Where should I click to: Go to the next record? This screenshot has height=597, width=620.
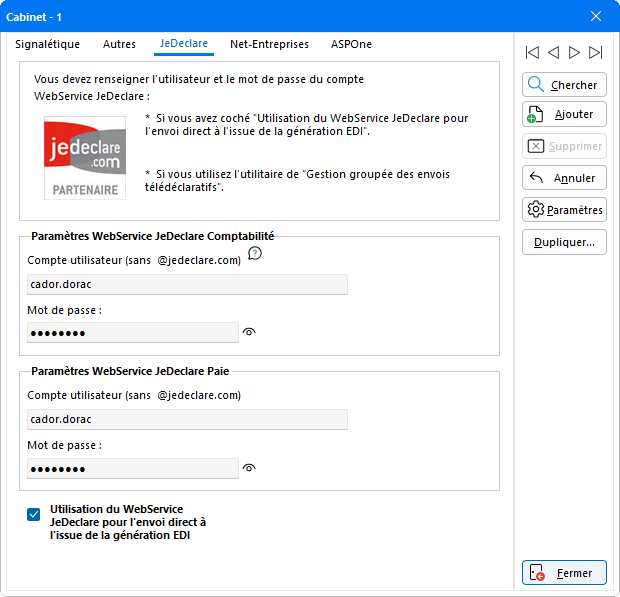tap(574, 52)
